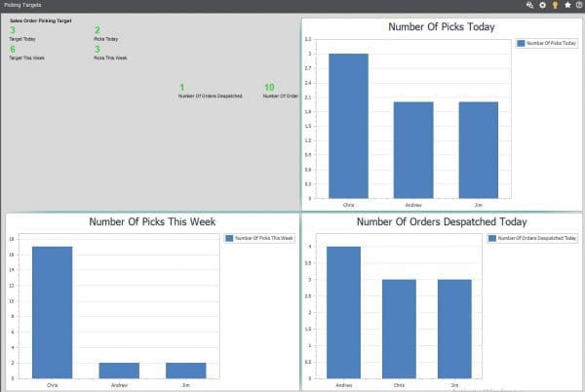Click the star favourite icon

click(x=567, y=5)
